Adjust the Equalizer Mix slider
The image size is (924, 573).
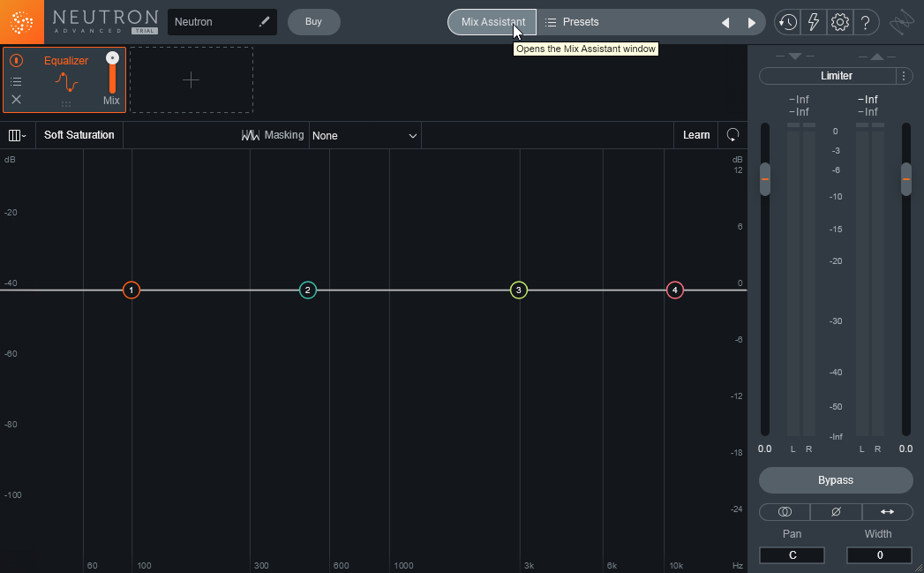click(x=112, y=72)
